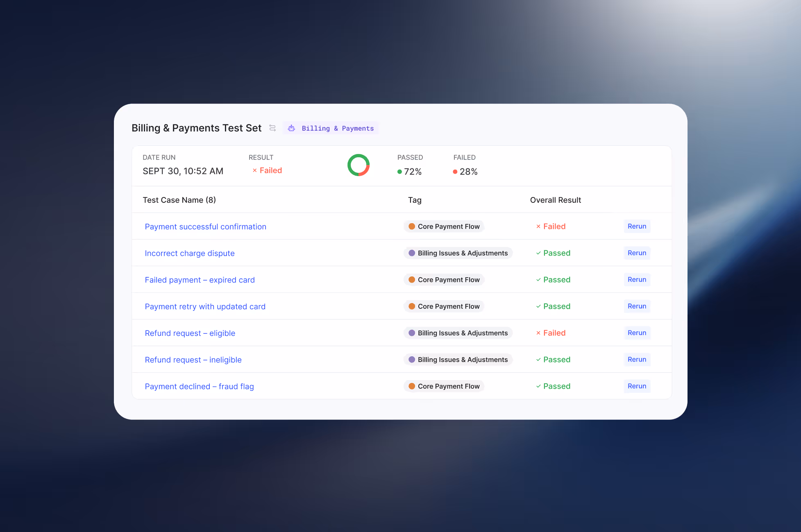Click the flow/route icon beside the test set title
Viewport: 801px width, 532px height.
(x=272, y=128)
